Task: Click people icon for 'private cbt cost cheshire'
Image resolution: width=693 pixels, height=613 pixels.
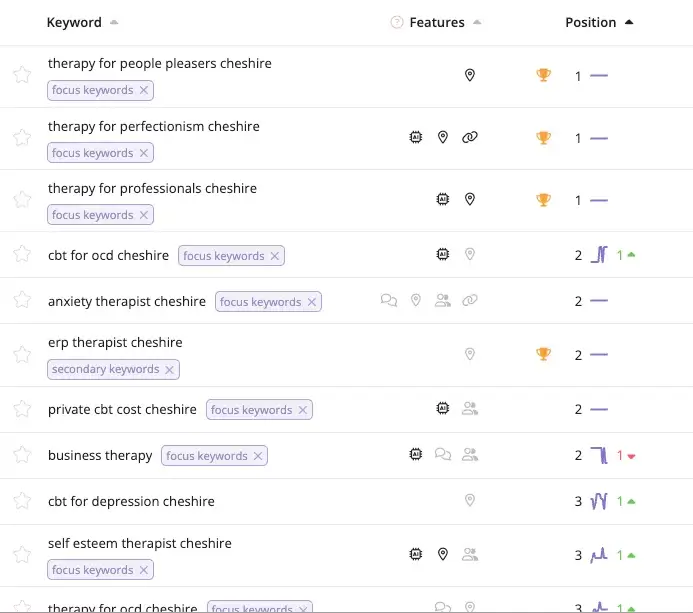Action: (x=469, y=408)
